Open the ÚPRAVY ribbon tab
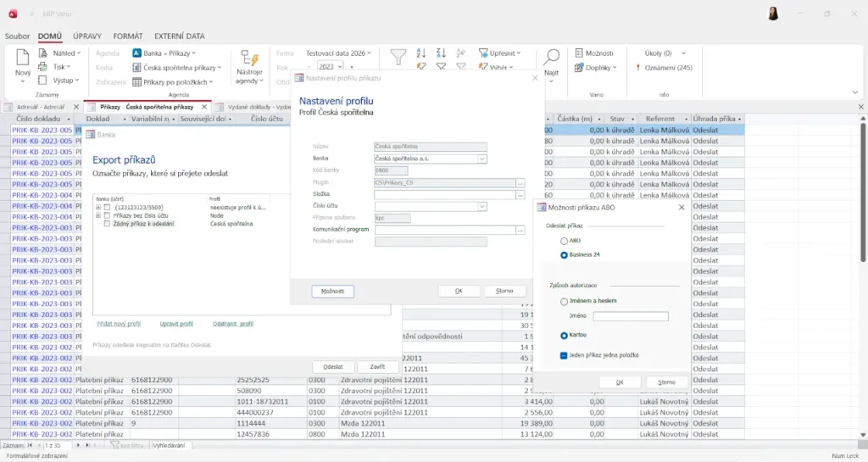This screenshot has height=462, width=868. (87, 36)
